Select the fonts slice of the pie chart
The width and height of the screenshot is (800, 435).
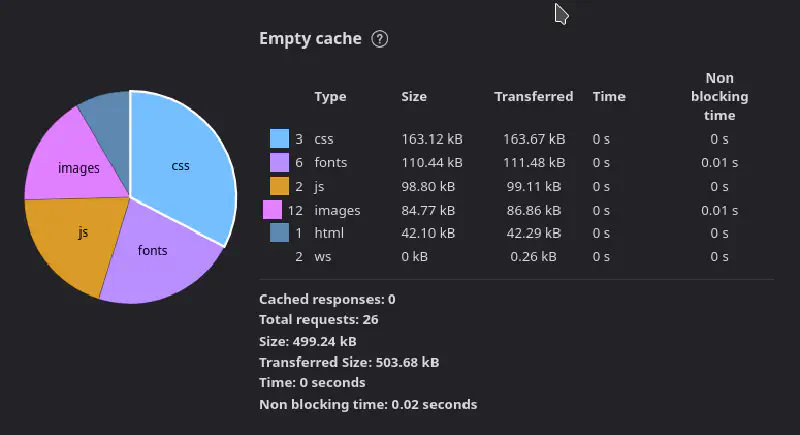point(155,252)
